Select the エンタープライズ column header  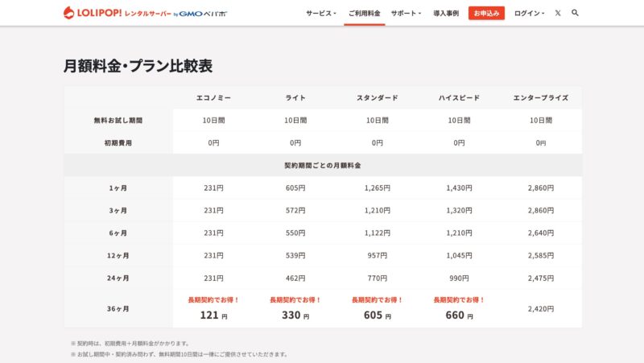point(540,97)
